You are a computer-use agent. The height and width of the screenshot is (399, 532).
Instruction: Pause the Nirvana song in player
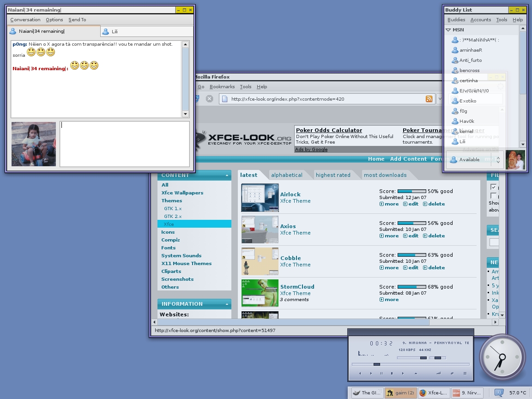coord(381,373)
